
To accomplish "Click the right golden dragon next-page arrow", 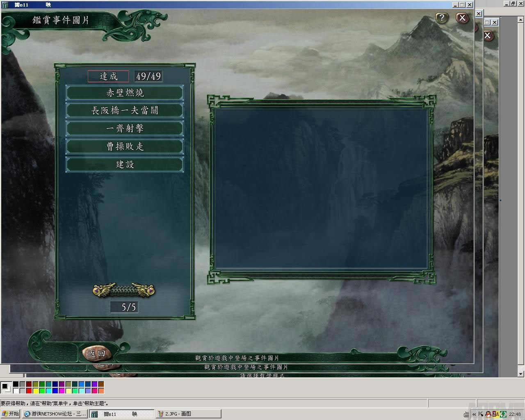I will pyautogui.click(x=146, y=290).
